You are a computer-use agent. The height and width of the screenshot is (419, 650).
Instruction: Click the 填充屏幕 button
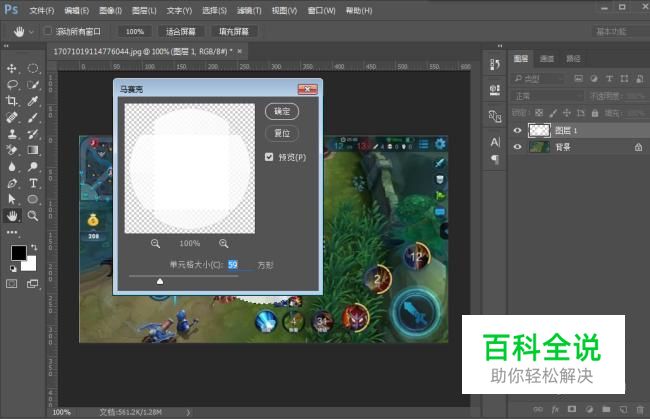pyautogui.click(x=234, y=31)
